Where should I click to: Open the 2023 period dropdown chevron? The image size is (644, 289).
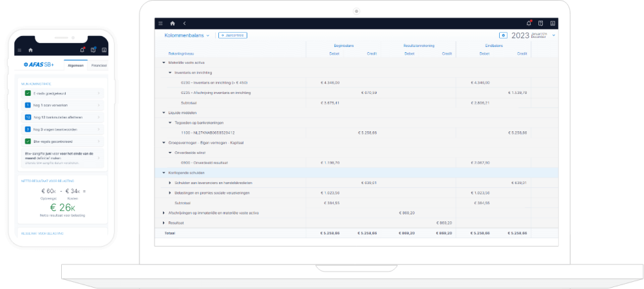click(554, 35)
